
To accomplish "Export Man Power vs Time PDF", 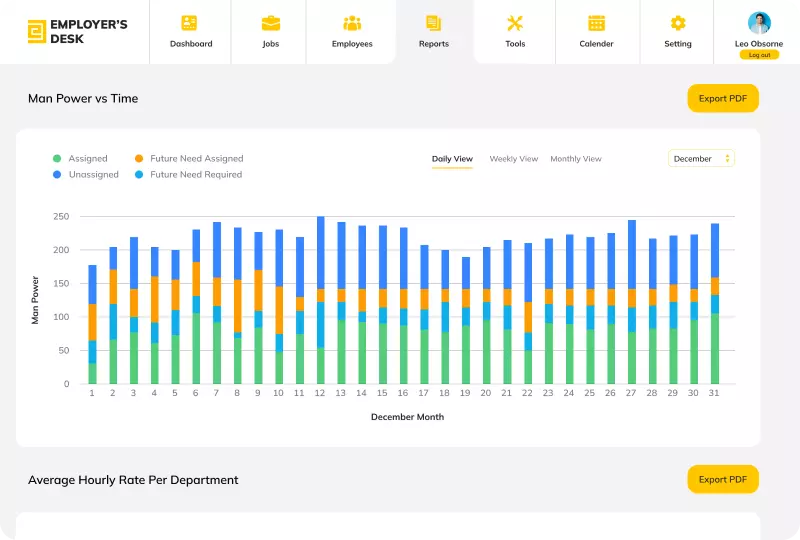I will [723, 98].
